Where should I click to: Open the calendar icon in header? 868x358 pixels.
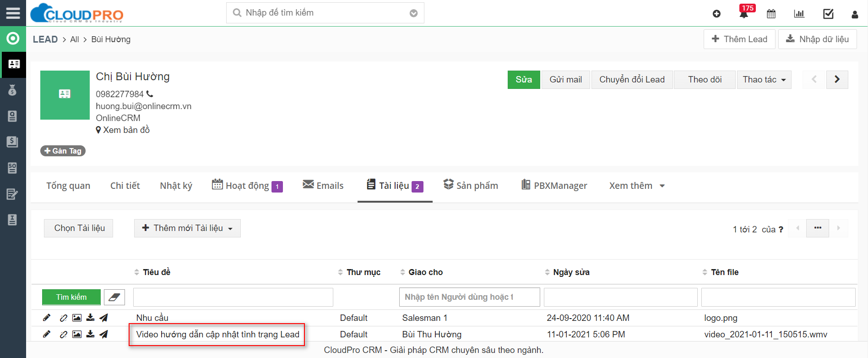click(x=771, y=14)
